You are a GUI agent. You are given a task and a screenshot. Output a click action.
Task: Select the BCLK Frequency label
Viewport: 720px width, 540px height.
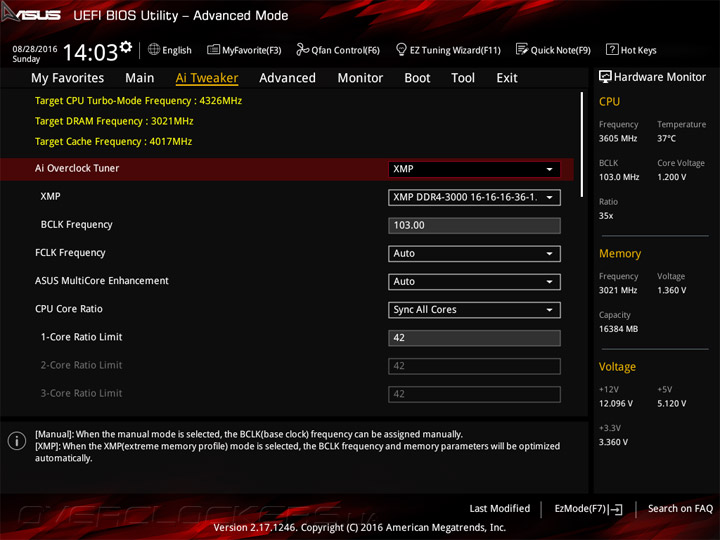coord(76,225)
